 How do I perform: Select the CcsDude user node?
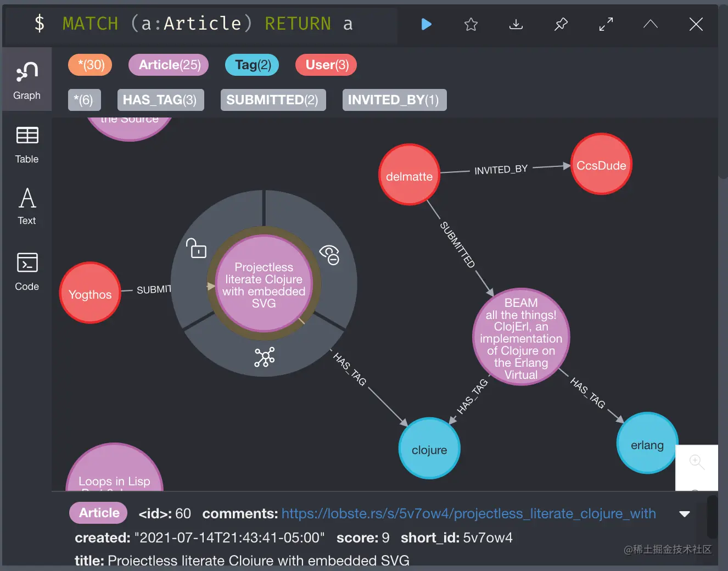point(602,164)
